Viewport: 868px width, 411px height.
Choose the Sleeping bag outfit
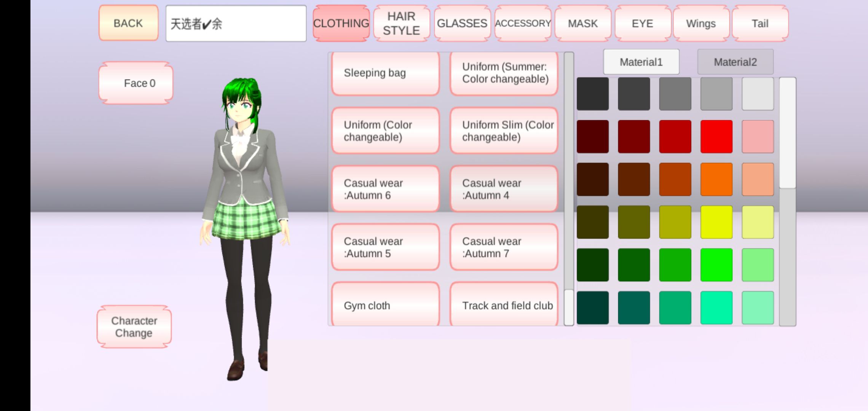(385, 73)
